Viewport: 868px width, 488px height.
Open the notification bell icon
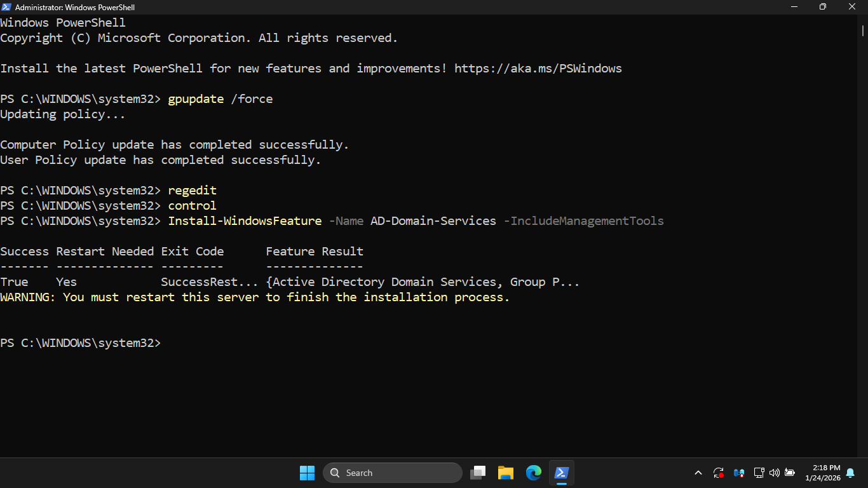850,473
